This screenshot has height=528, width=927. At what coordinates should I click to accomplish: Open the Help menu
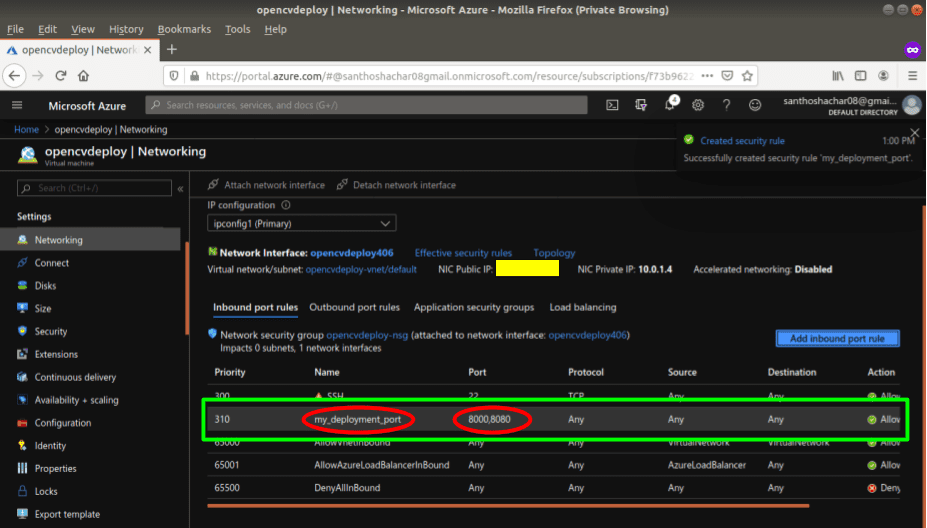tap(275, 29)
